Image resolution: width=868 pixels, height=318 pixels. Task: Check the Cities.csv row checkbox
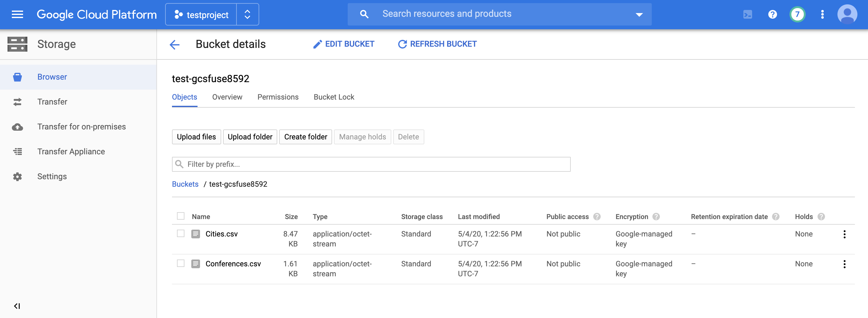pos(181,234)
